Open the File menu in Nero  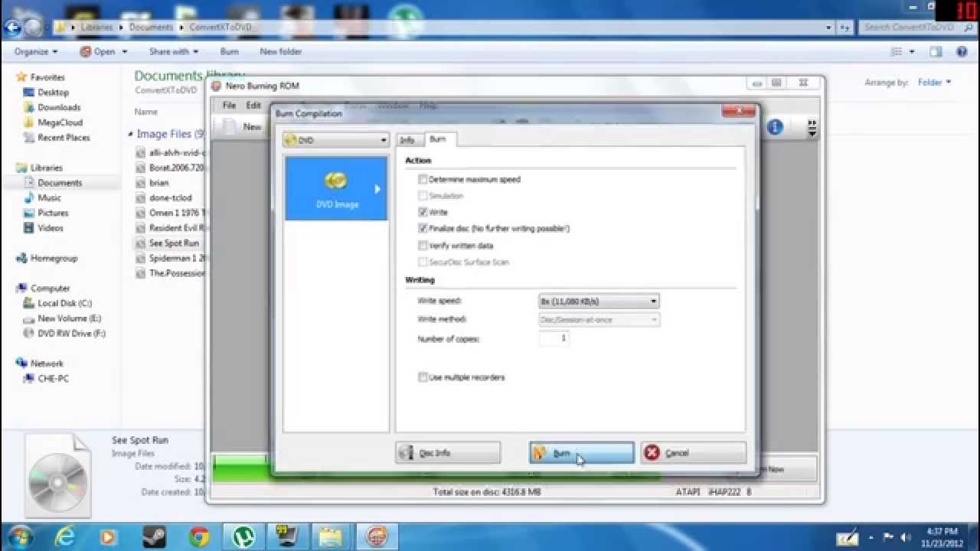(229, 106)
